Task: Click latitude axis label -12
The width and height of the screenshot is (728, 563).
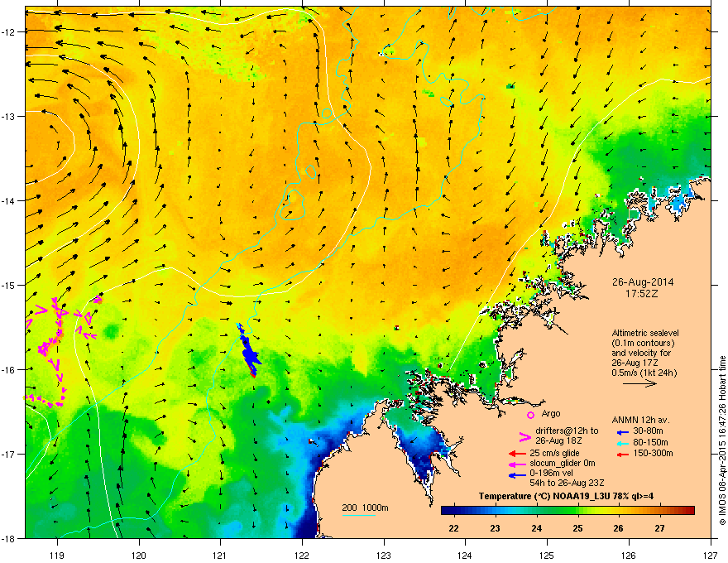Action: coord(9,32)
